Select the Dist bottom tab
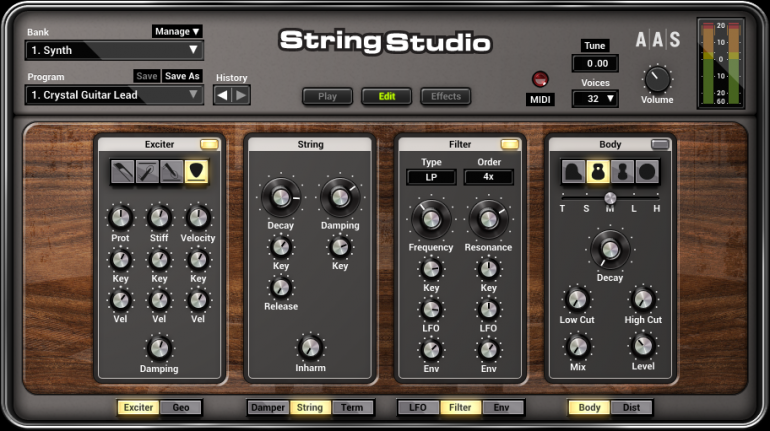Image resolution: width=770 pixels, height=431 pixels. (632, 407)
